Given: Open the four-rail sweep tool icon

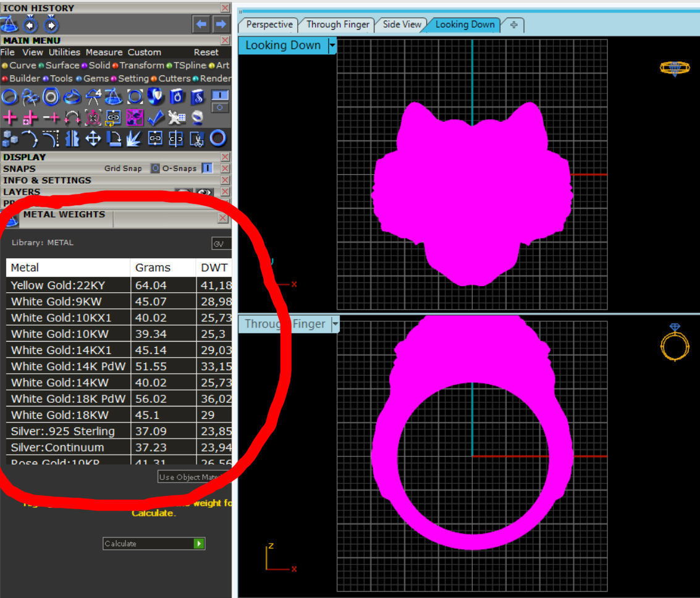Looking at the screenshot, I should click(93, 96).
